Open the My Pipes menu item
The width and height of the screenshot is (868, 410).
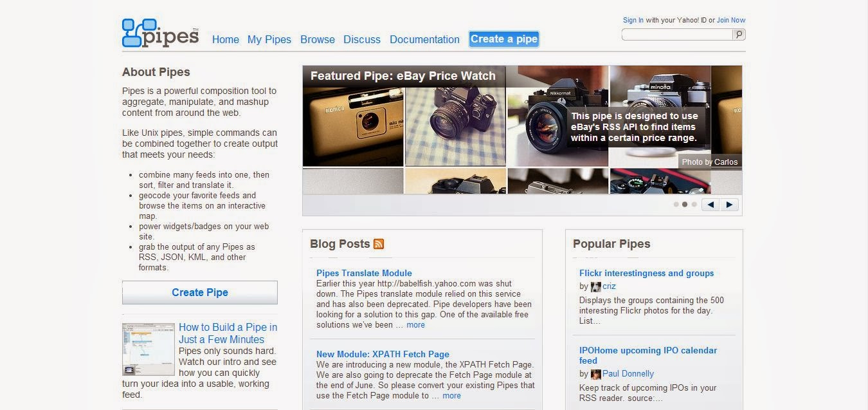coord(269,39)
